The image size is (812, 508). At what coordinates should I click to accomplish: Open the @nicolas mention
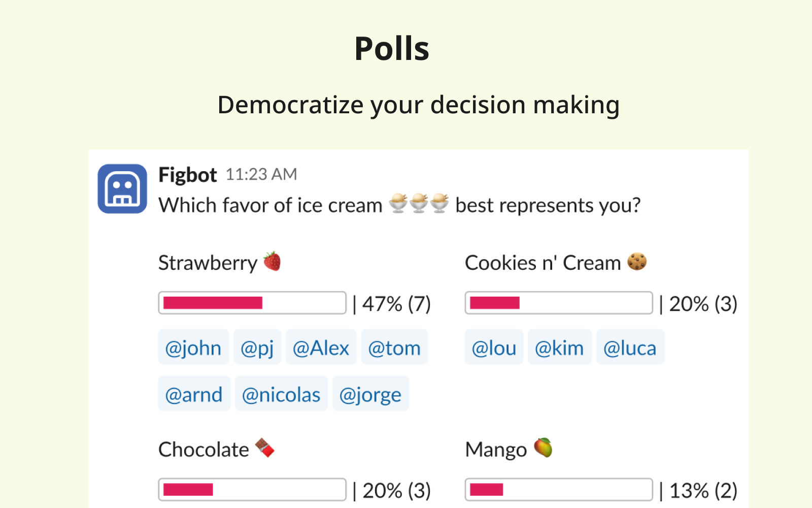click(281, 394)
